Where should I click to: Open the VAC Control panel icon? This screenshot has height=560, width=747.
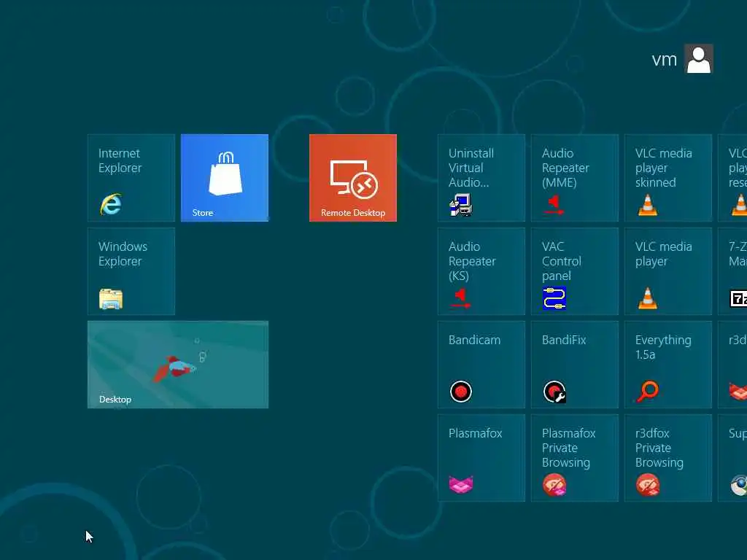pyautogui.click(x=554, y=298)
